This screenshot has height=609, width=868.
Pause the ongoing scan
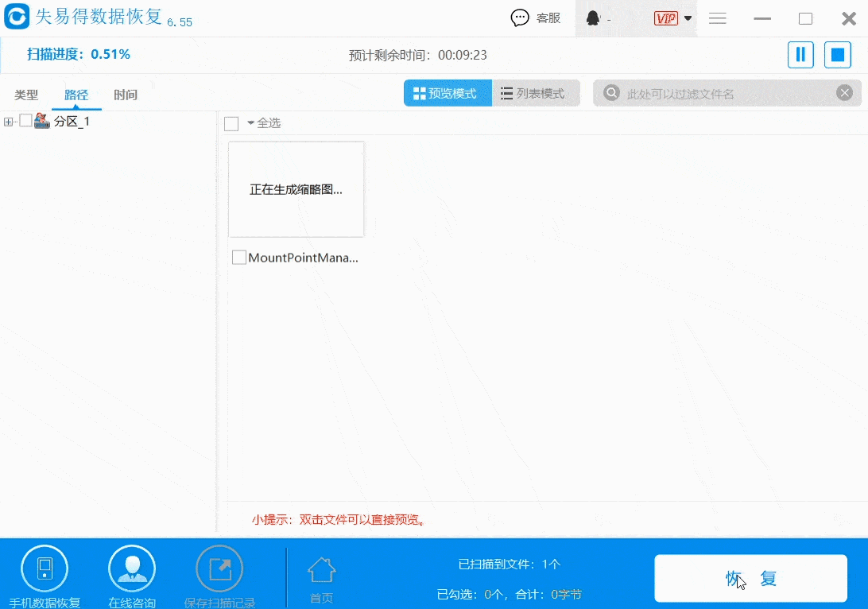point(800,54)
